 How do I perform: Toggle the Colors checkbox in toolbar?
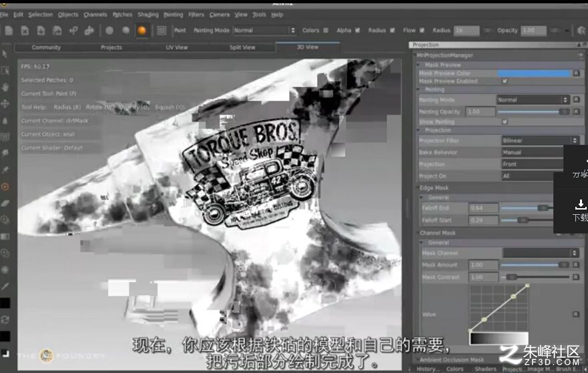tap(326, 31)
